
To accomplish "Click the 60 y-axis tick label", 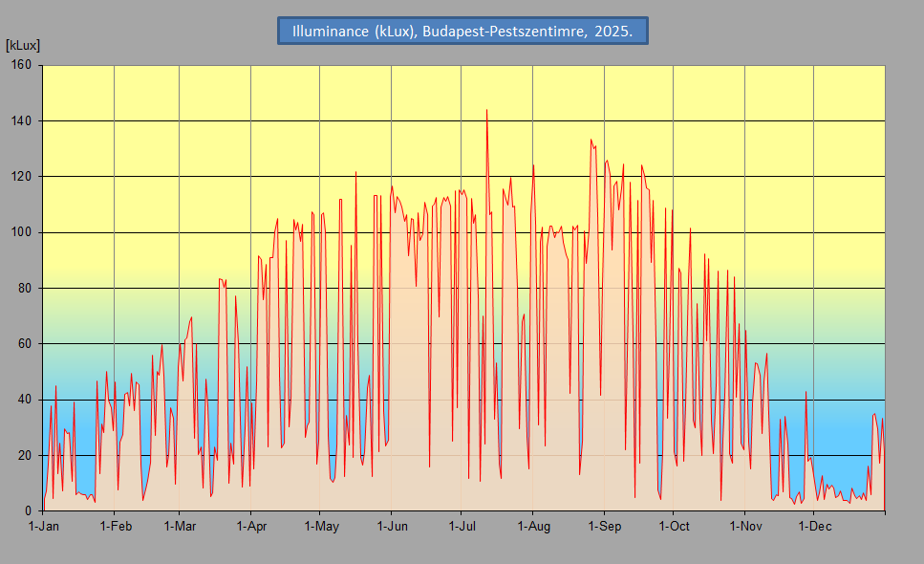I will tap(24, 343).
